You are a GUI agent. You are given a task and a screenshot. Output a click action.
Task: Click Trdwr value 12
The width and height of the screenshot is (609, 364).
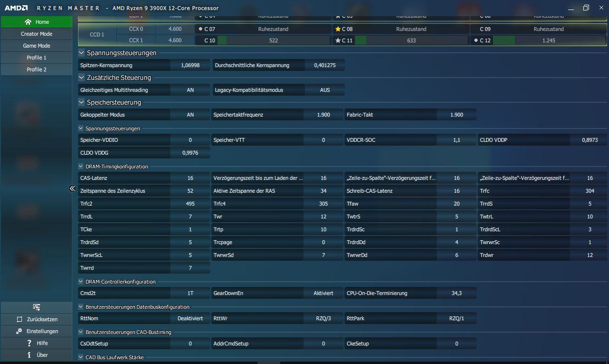pos(590,255)
